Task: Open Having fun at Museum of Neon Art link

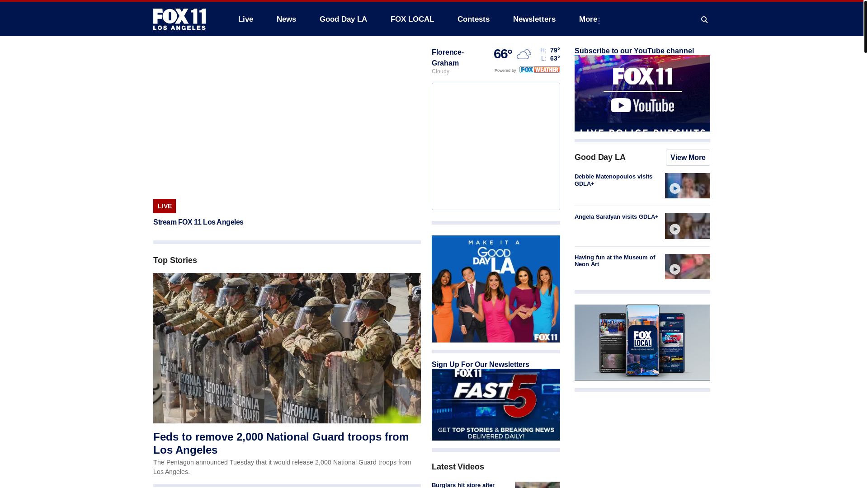Action: 614,261
